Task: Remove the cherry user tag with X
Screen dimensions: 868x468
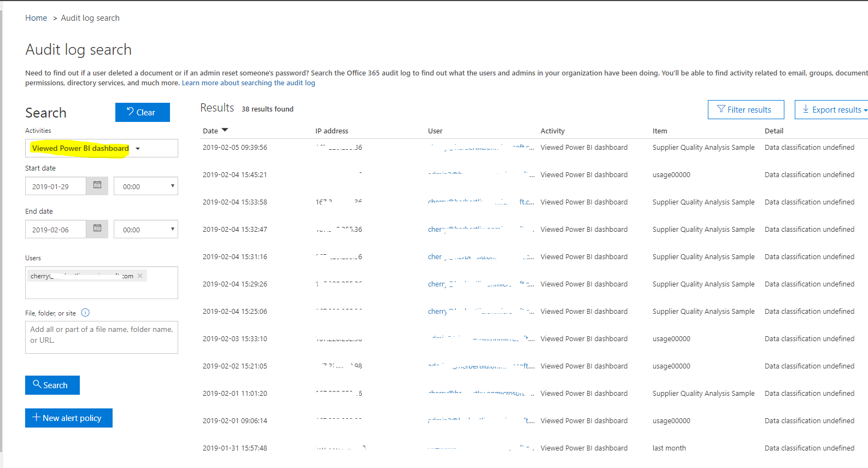Action: (x=140, y=276)
